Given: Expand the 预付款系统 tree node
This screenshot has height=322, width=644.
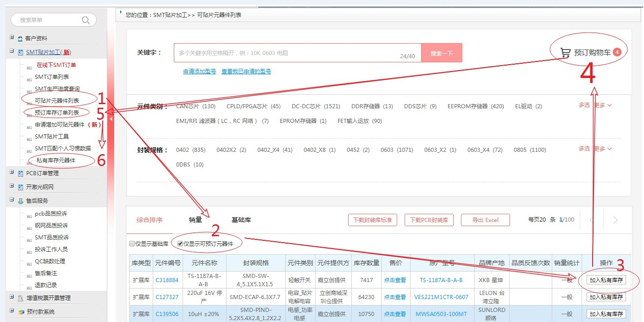Looking at the screenshot, I should coord(12,311).
